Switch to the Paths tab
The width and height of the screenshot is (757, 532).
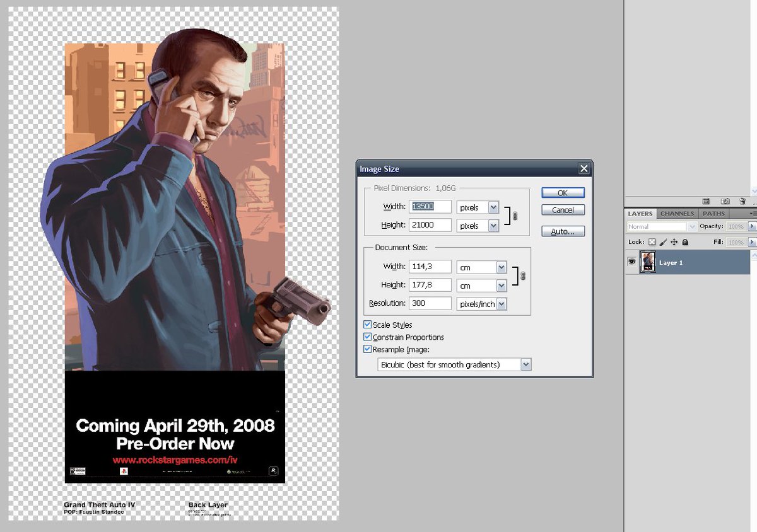coord(713,214)
